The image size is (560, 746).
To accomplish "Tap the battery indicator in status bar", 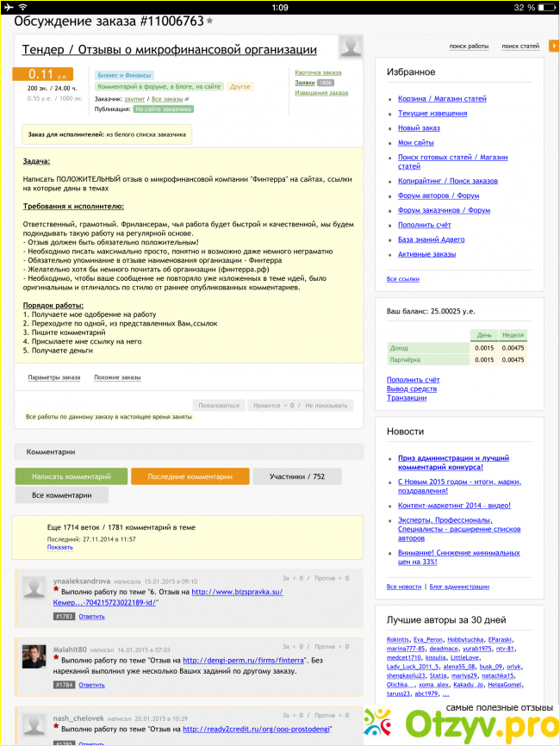I will [x=538, y=7].
